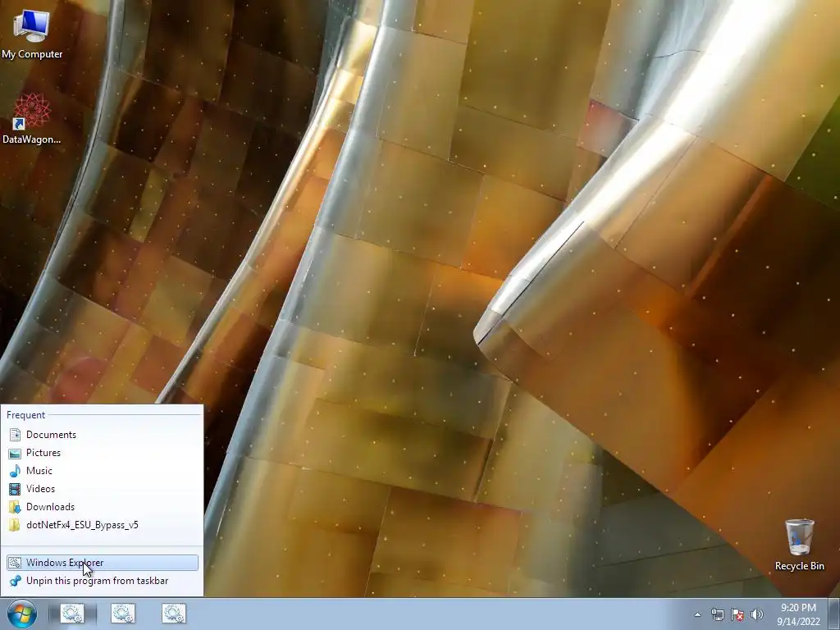Launch Windows Explorer from the jump list
Image resolution: width=840 pixels, height=630 pixels.
tap(102, 563)
